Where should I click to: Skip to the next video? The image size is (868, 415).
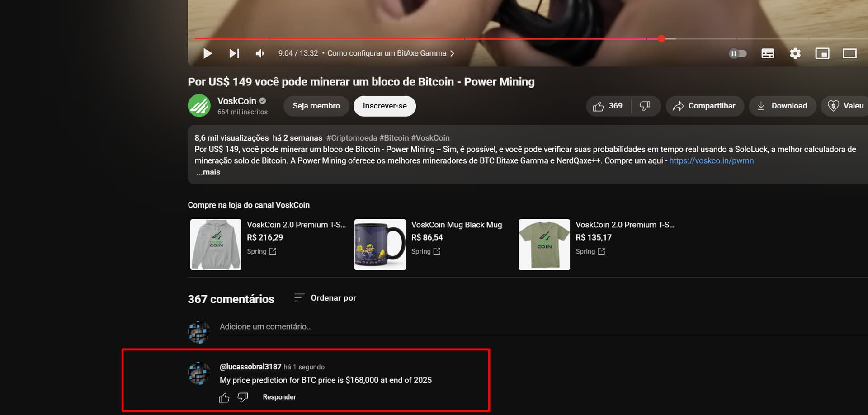tap(234, 53)
